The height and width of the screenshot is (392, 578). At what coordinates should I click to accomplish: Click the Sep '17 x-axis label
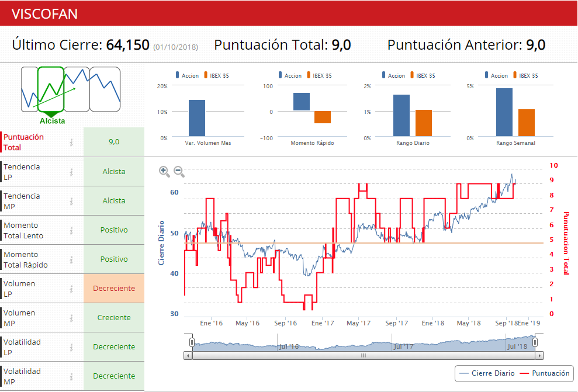pos(397,323)
